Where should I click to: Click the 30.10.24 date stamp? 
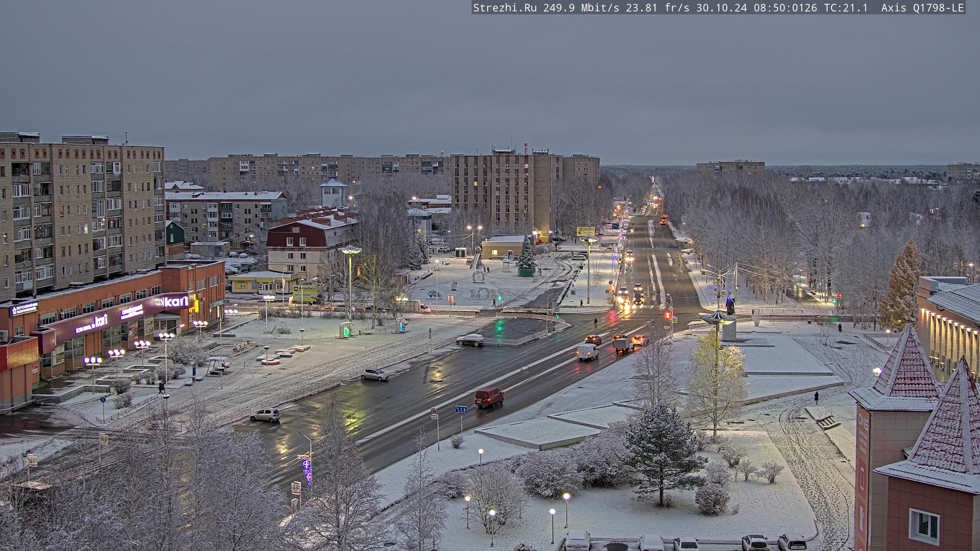coord(721,8)
